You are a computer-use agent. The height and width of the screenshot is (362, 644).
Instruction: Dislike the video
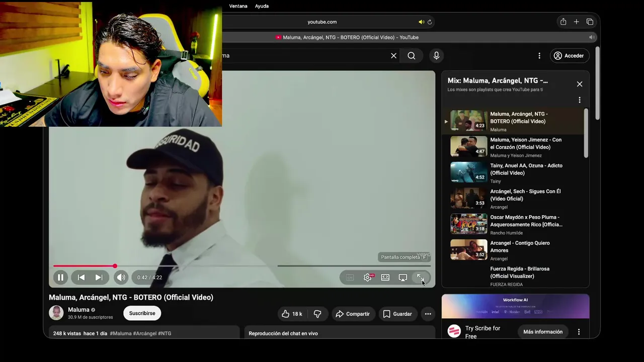pyautogui.click(x=317, y=314)
